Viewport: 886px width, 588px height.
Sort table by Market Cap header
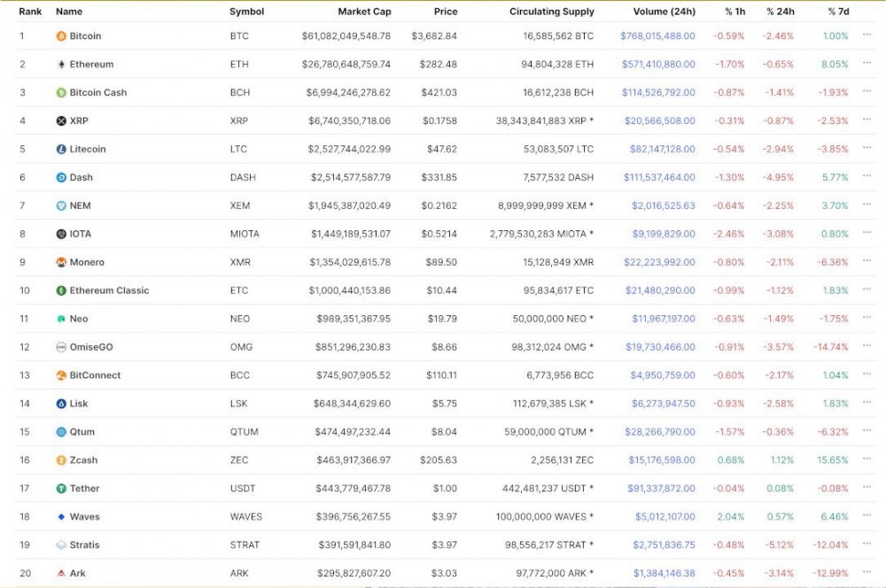[364, 12]
